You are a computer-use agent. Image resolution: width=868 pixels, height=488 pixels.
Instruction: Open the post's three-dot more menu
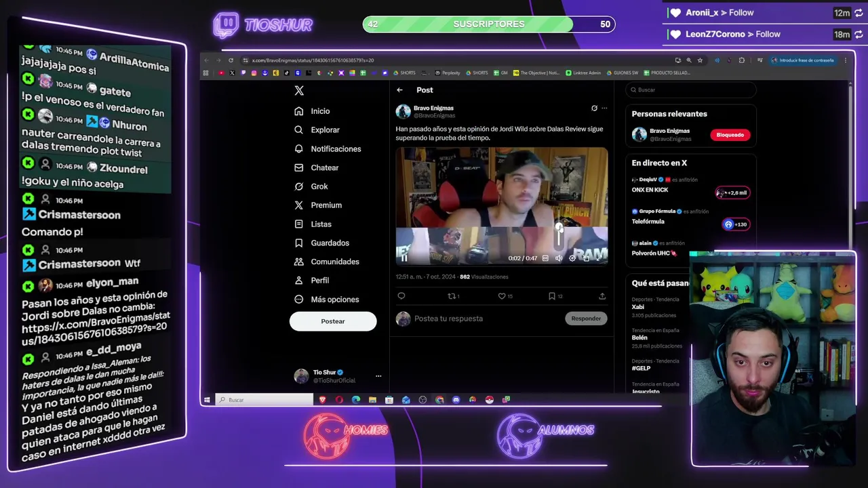[604, 108]
